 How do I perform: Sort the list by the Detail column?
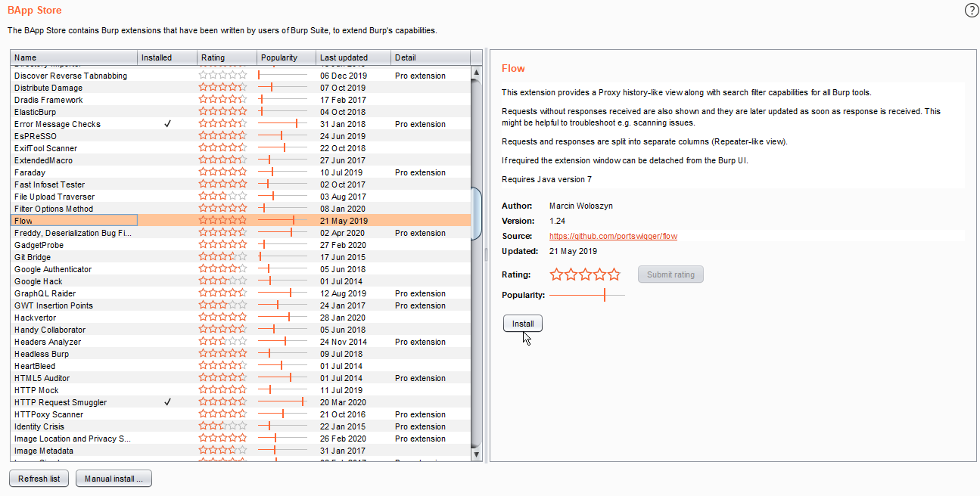pos(431,57)
